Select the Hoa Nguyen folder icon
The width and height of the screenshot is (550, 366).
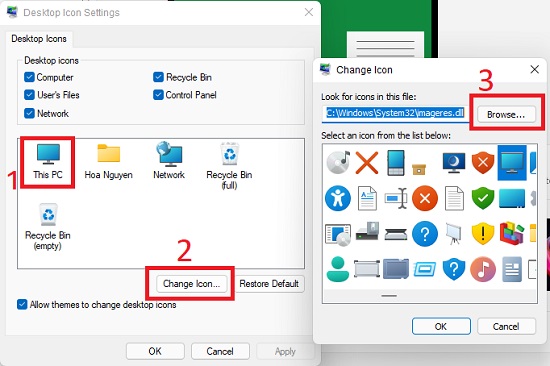coord(108,162)
